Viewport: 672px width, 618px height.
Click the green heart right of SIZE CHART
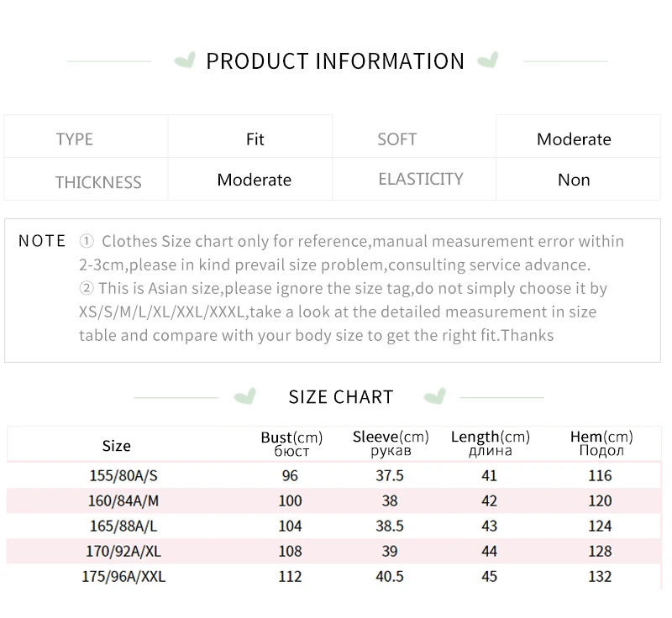pyautogui.click(x=435, y=396)
